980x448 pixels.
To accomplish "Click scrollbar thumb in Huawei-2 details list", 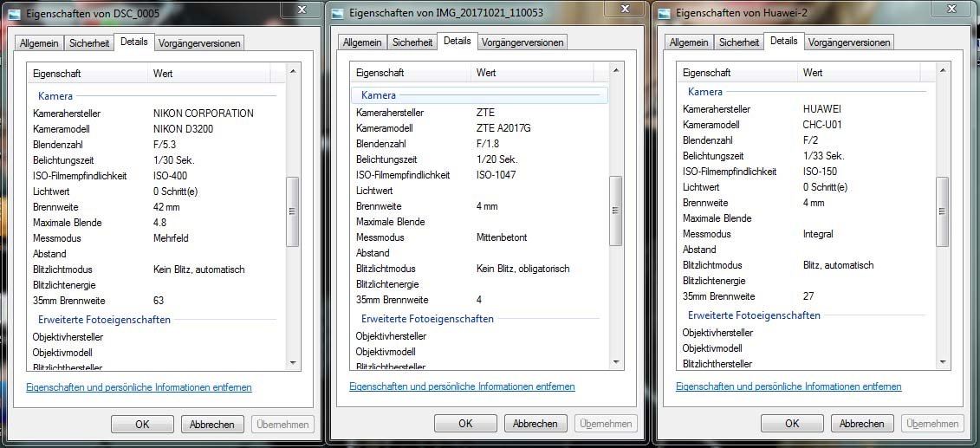I will click(943, 211).
